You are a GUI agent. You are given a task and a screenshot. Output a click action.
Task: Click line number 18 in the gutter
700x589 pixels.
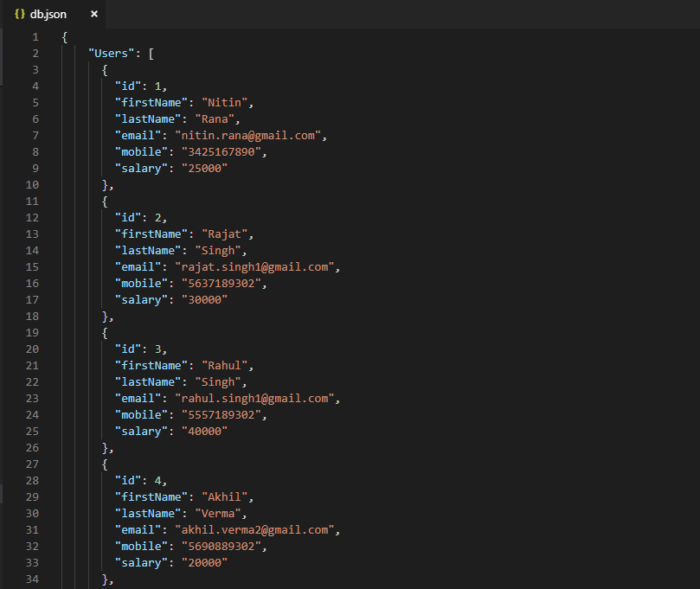pos(32,316)
